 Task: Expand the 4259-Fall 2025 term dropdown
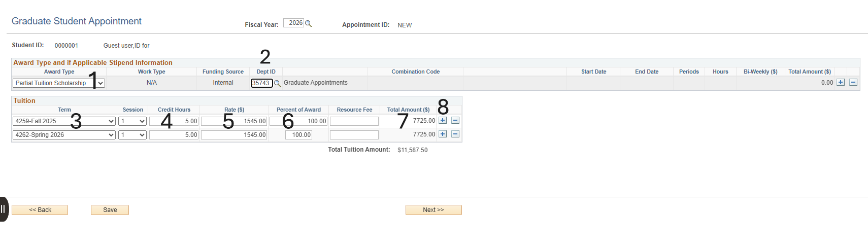64,121
